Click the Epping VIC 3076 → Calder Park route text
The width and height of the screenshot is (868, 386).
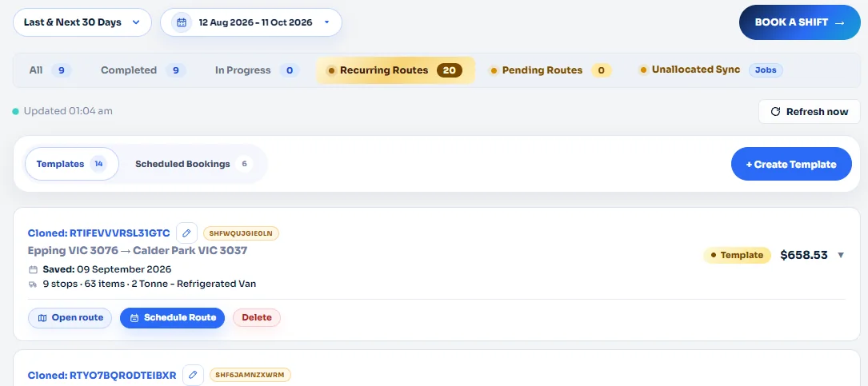click(138, 250)
